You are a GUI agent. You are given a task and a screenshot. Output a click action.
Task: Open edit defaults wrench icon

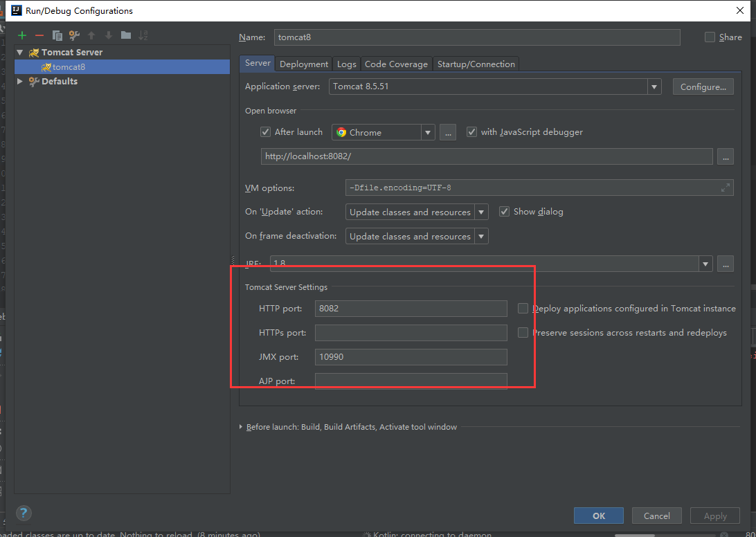coord(74,35)
